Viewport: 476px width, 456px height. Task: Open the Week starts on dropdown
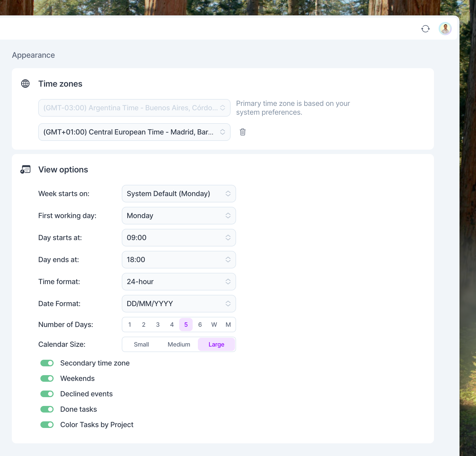[179, 194]
